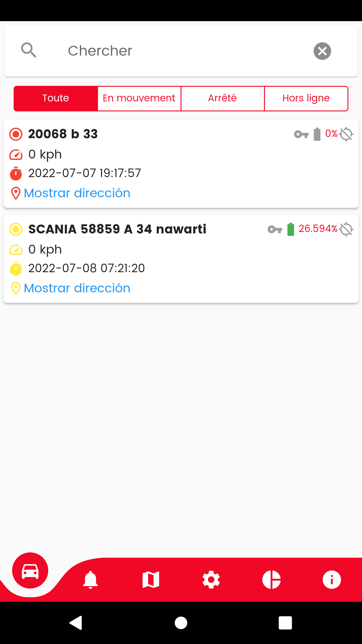The width and height of the screenshot is (362, 644).
Task: Tap the green battery icon for SCANIA
Action: (291, 229)
